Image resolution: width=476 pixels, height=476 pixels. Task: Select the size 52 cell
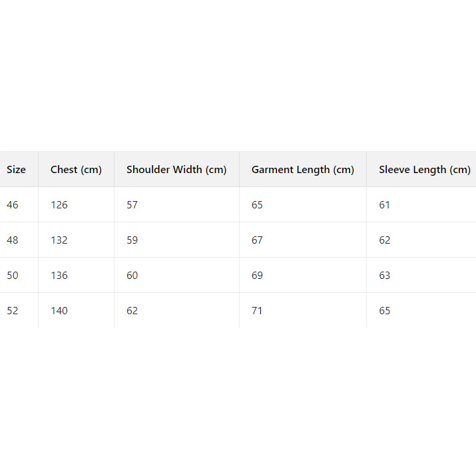click(x=13, y=311)
